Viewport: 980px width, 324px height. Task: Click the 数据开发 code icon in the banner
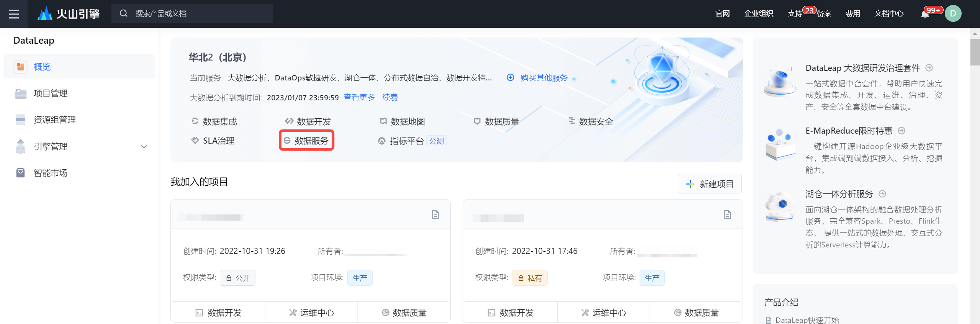tap(289, 121)
